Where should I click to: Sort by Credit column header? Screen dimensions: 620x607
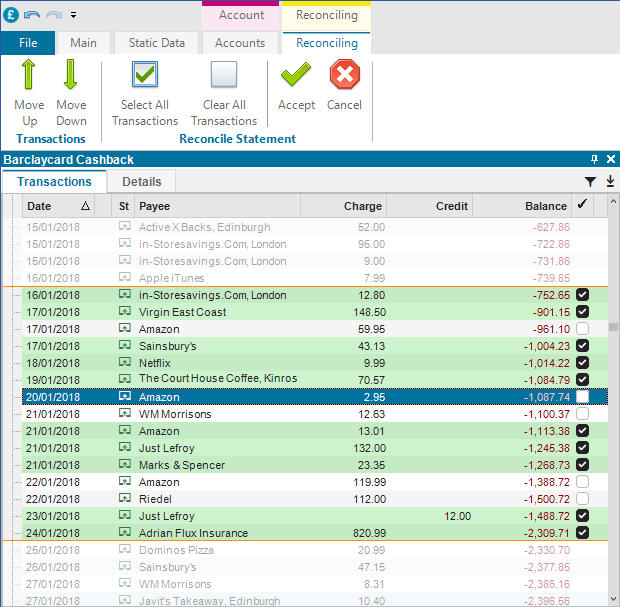tap(429, 206)
